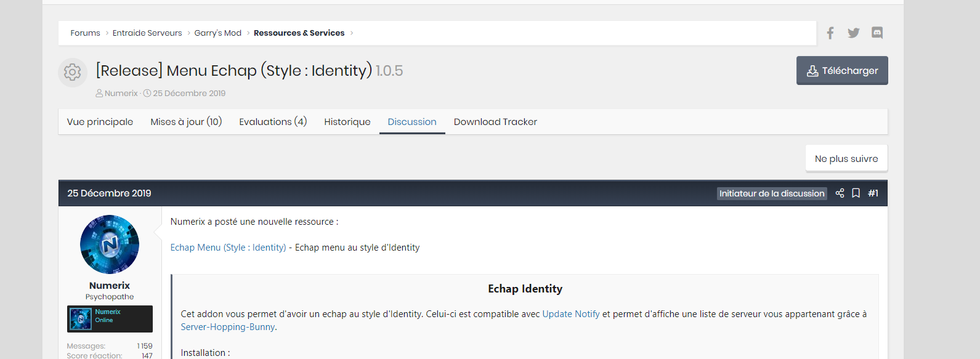The height and width of the screenshot is (359, 980).
Task: Share post #1 via share icon
Action: pyautogui.click(x=840, y=193)
